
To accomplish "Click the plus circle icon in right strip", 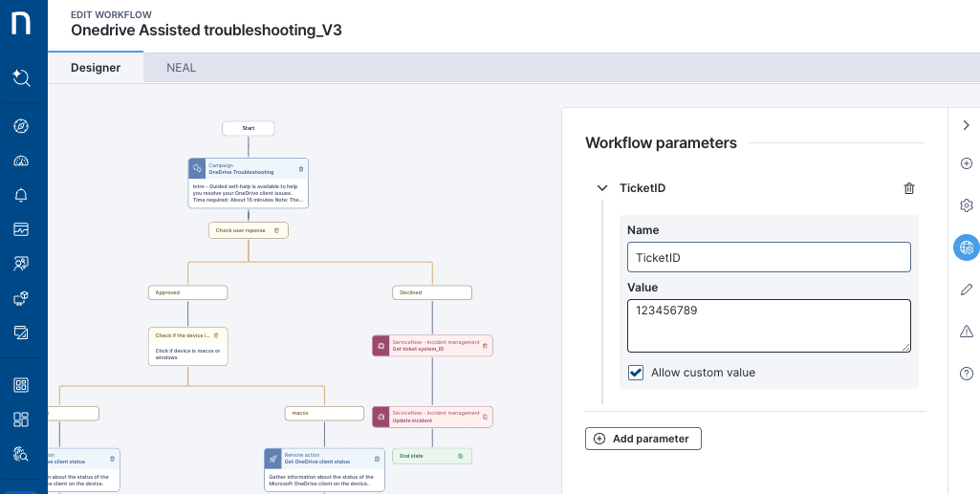I will point(966,163).
